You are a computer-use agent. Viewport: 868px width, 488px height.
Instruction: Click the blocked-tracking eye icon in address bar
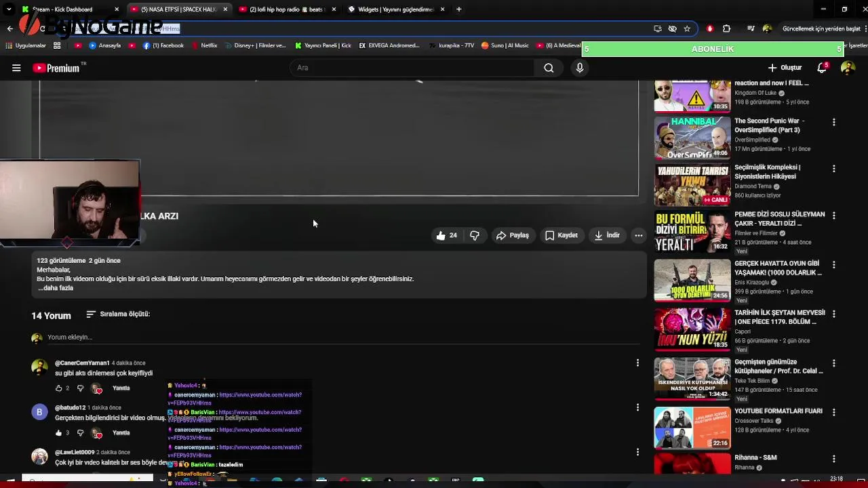coord(672,28)
